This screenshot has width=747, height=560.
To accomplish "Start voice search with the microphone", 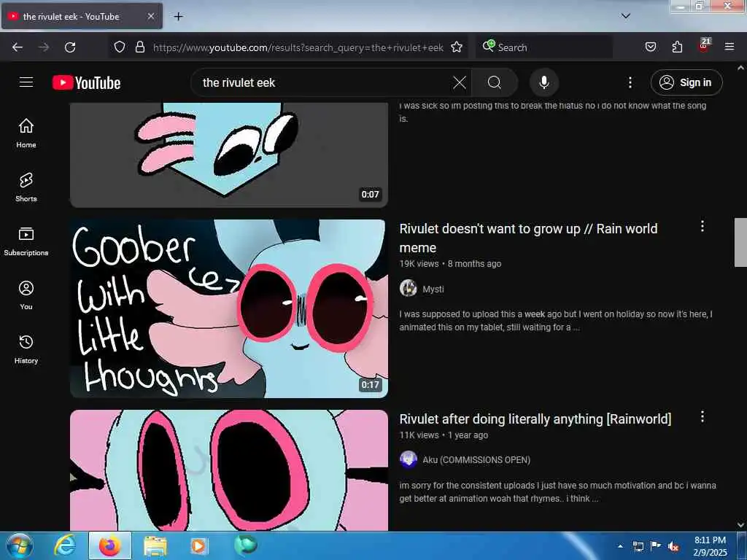I will (544, 82).
